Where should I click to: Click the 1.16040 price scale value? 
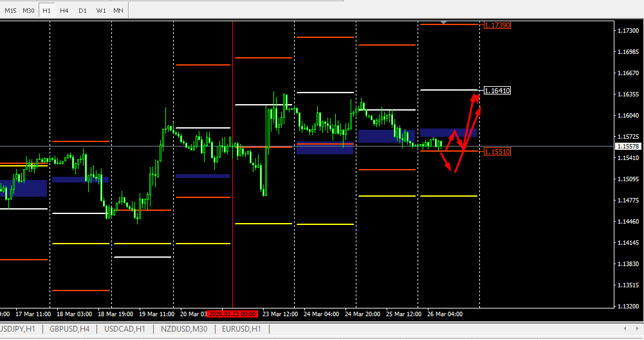click(x=629, y=116)
